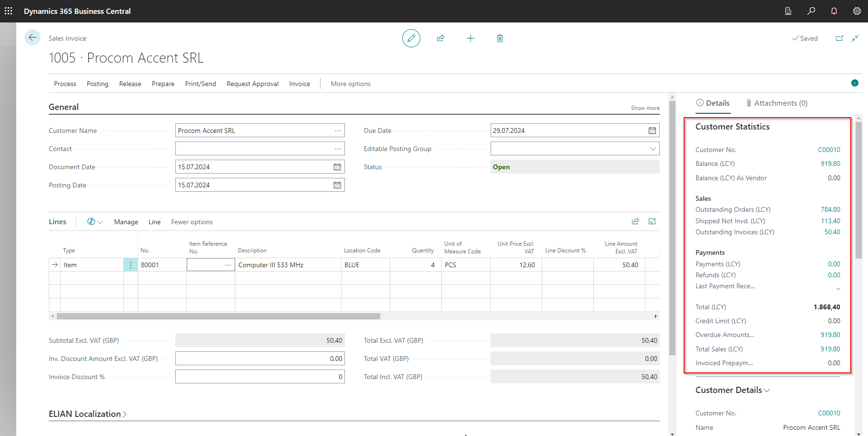Maximize the Lines section icon

(652, 221)
